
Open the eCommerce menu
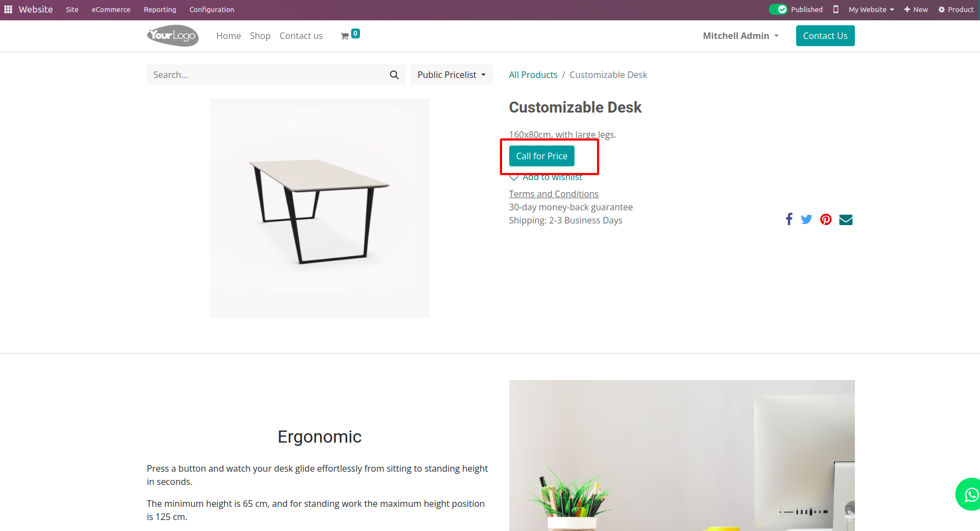(111, 9)
